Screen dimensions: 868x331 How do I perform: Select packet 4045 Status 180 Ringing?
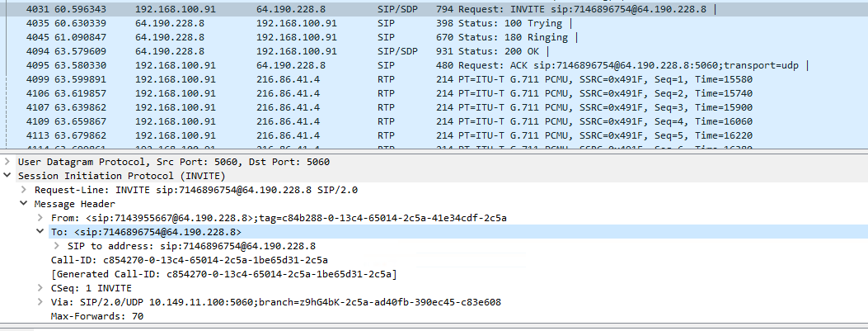tap(434, 37)
